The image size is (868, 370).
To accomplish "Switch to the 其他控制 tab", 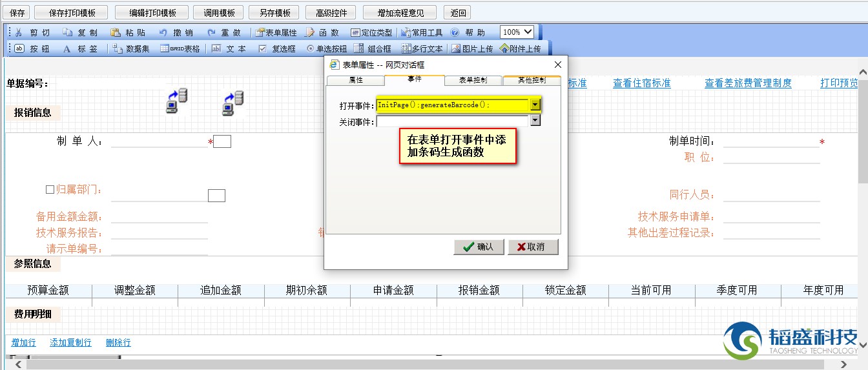I will tap(532, 80).
